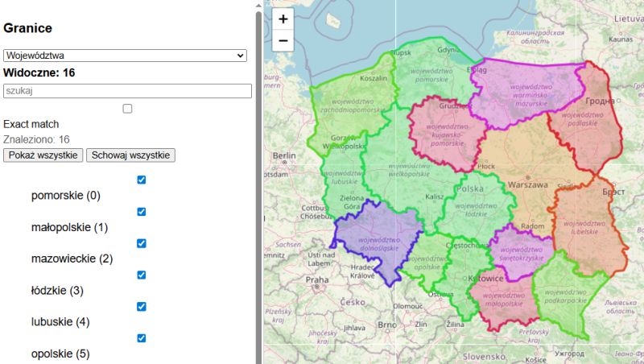Screen dimensions: 644x364
Task: Focus the szukaj search field
Action: 127,91
